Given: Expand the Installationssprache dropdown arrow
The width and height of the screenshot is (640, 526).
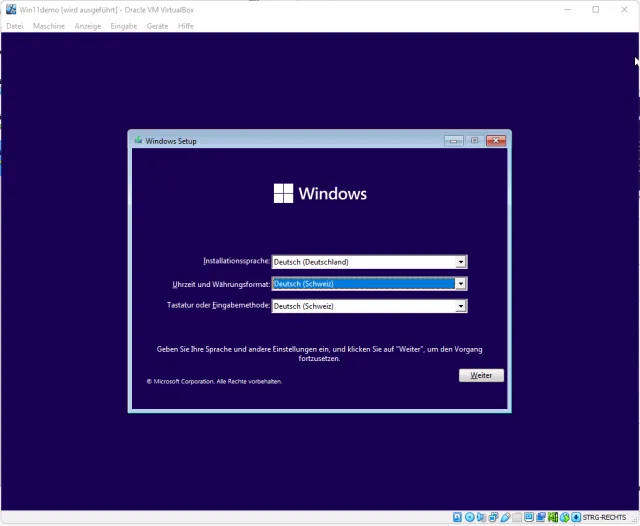Looking at the screenshot, I should pyautogui.click(x=461, y=262).
